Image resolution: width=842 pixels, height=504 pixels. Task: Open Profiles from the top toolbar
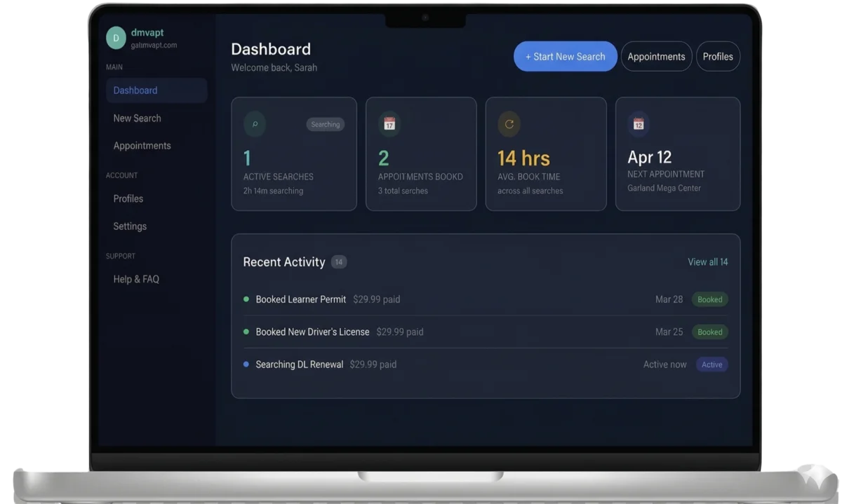click(x=718, y=56)
